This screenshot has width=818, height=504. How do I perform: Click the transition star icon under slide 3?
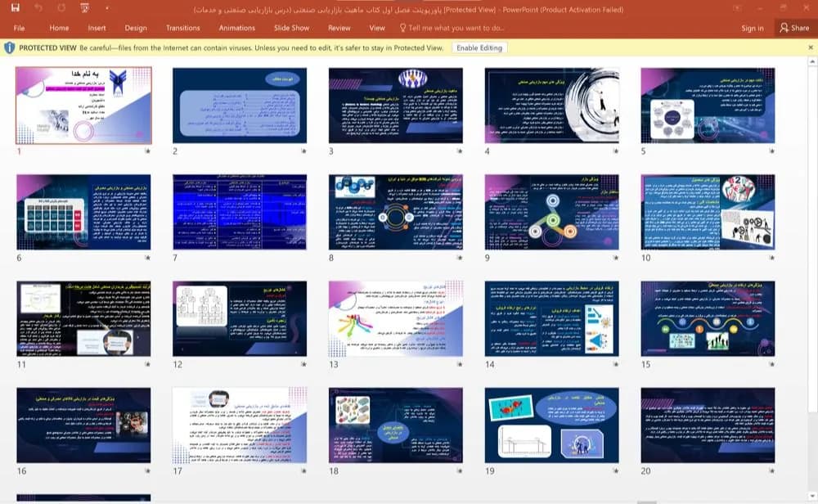460,151
